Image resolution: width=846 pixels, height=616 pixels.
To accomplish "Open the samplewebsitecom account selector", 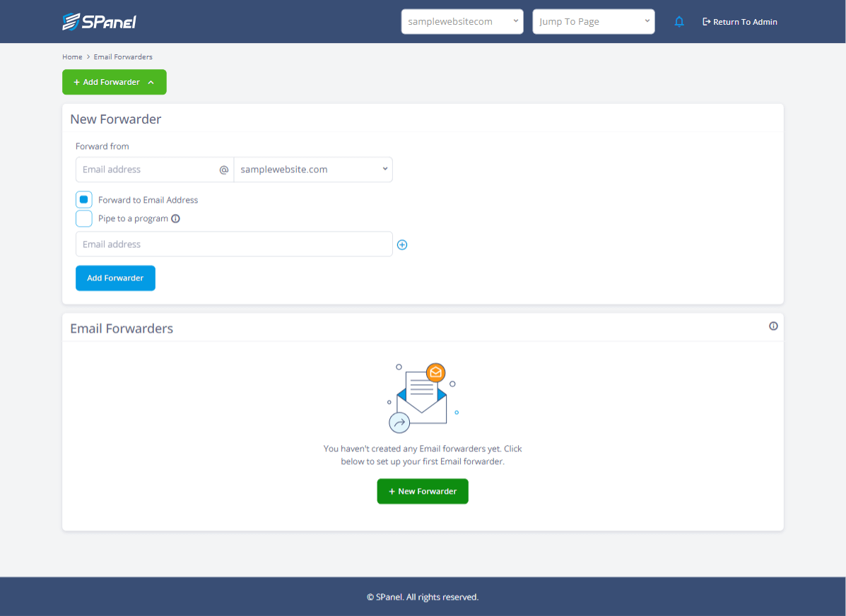I will coord(462,21).
